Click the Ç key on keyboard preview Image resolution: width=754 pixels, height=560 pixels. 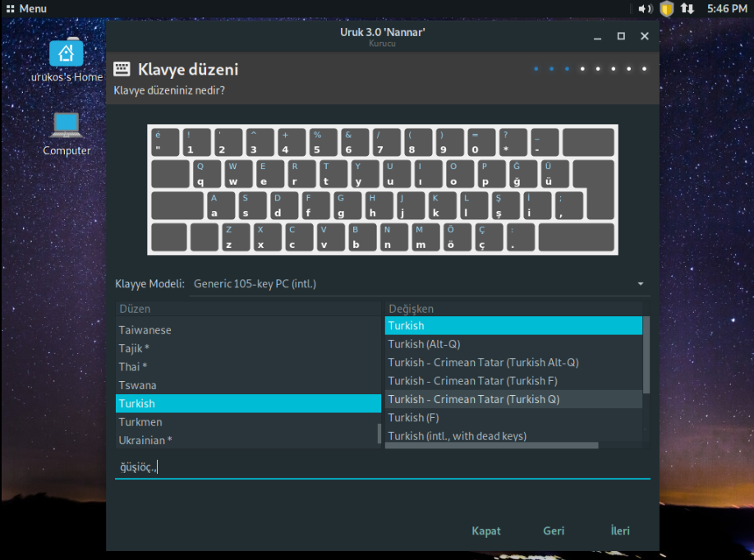(489, 237)
